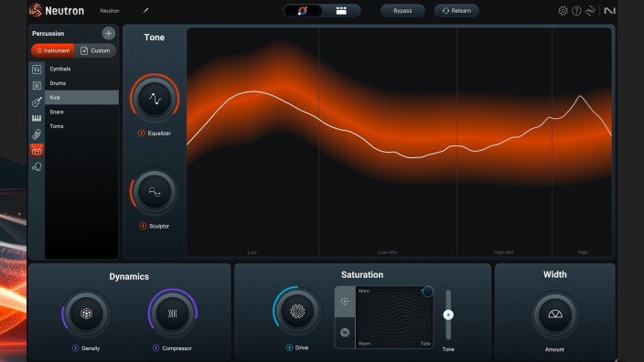Choose Toms from instrument list
644x362 pixels.
coord(81,126)
